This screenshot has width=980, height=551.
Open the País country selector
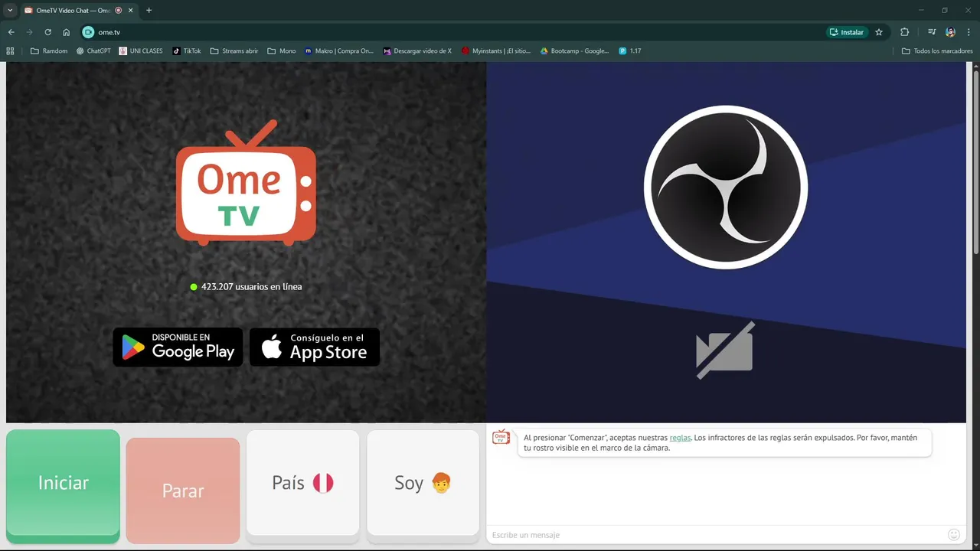tap(303, 483)
